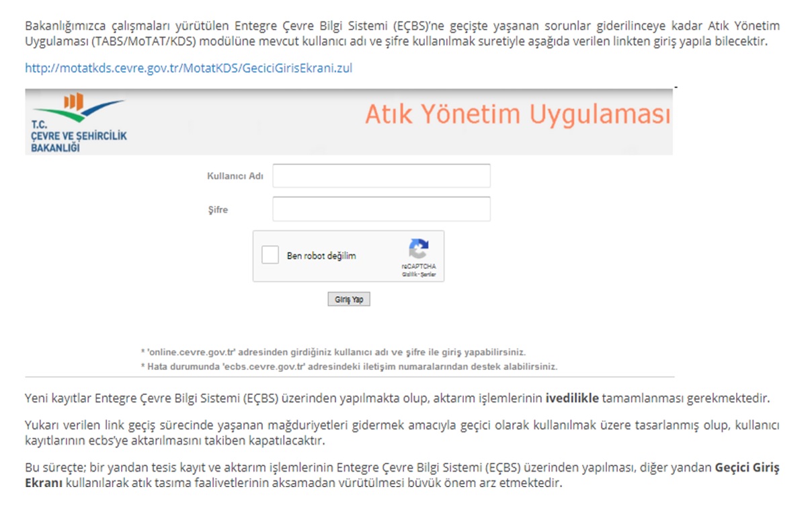Open the Gizlilik link under reCAPTCHA
The image size is (812, 514).
[x=409, y=273]
